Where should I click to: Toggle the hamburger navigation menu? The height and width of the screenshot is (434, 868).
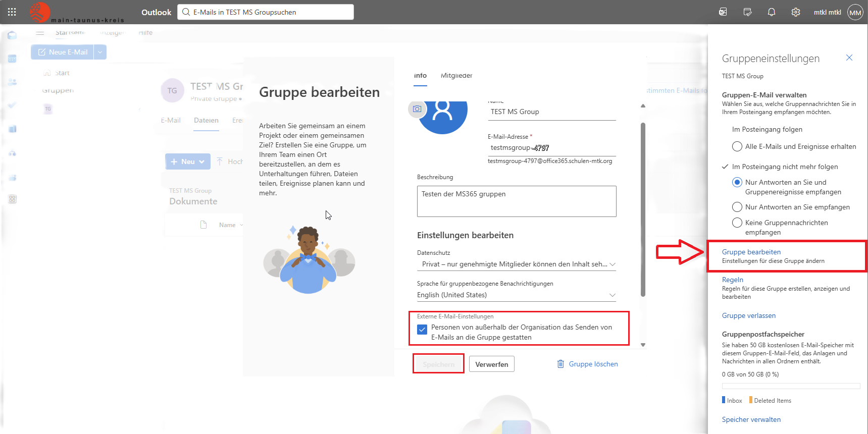tap(40, 33)
